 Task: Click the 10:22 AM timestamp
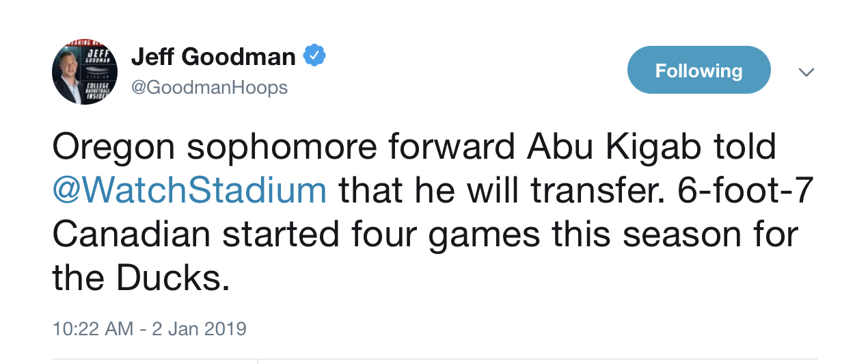(x=93, y=328)
